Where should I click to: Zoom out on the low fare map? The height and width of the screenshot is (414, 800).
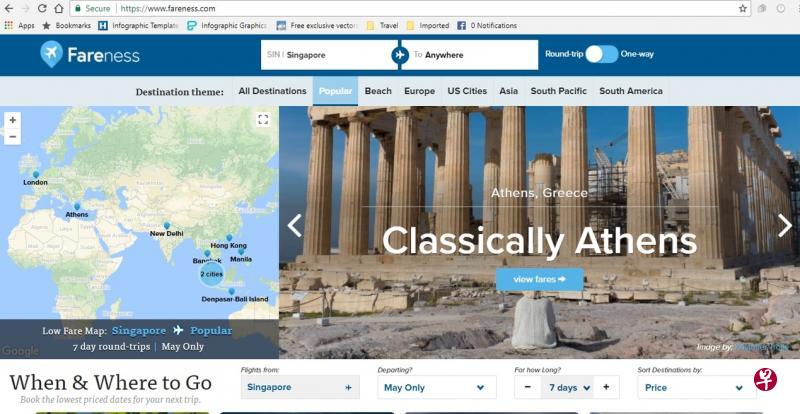click(x=12, y=137)
